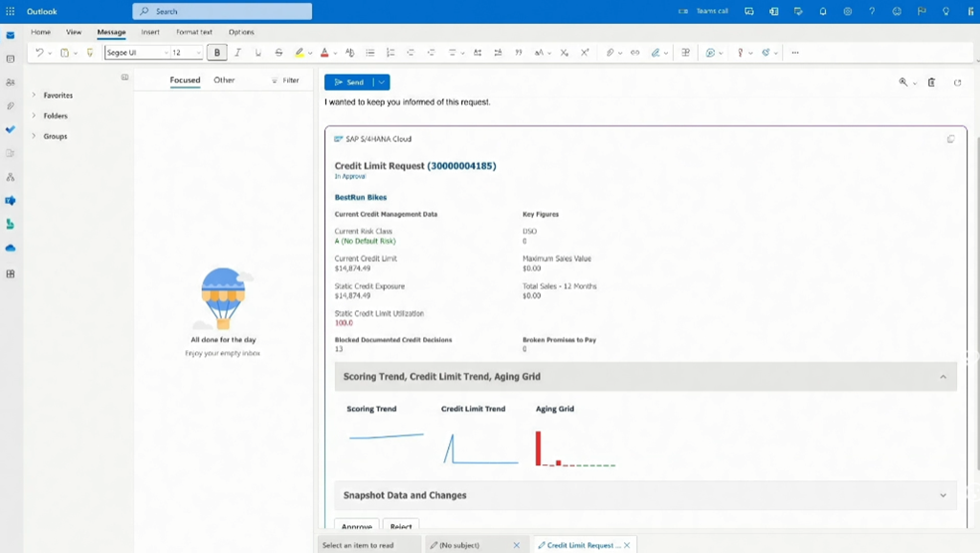The width and height of the screenshot is (980, 553).
Task: Click the insert link icon
Action: 635,53
